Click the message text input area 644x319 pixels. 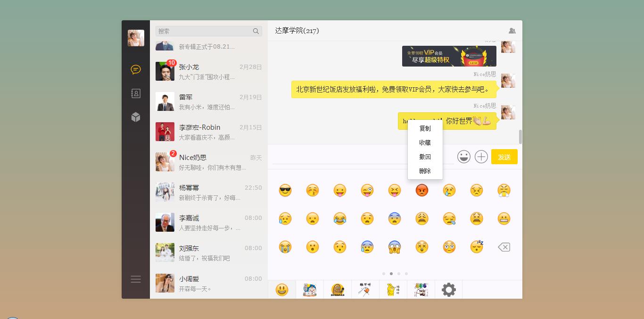pyautogui.click(x=363, y=156)
